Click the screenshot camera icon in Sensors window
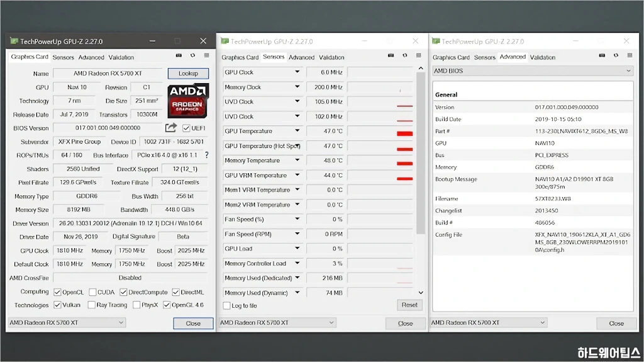The width and height of the screenshot is (644, 362). tap(391, 55)
